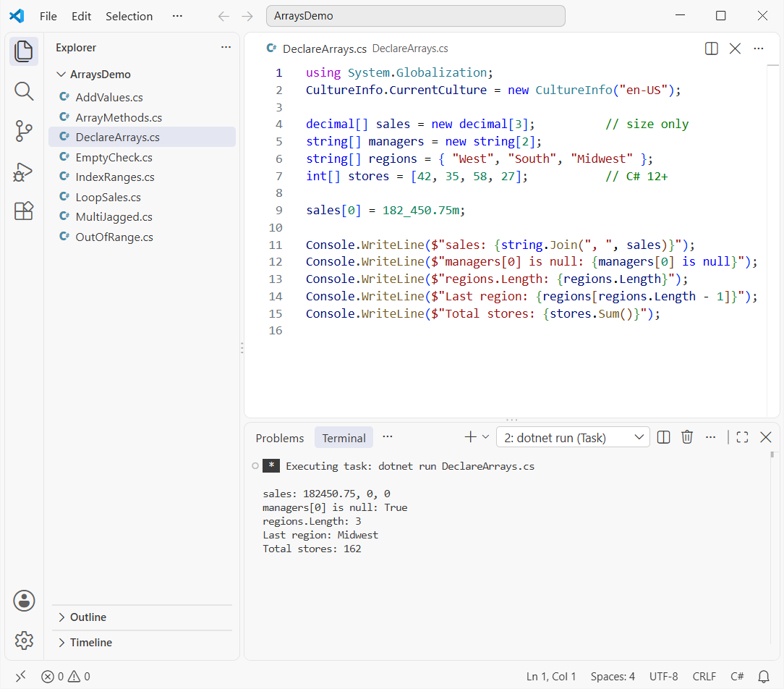Select the Terminal tab
The width and height of the screenshot is (784, 689).
[x=344, y=439]
